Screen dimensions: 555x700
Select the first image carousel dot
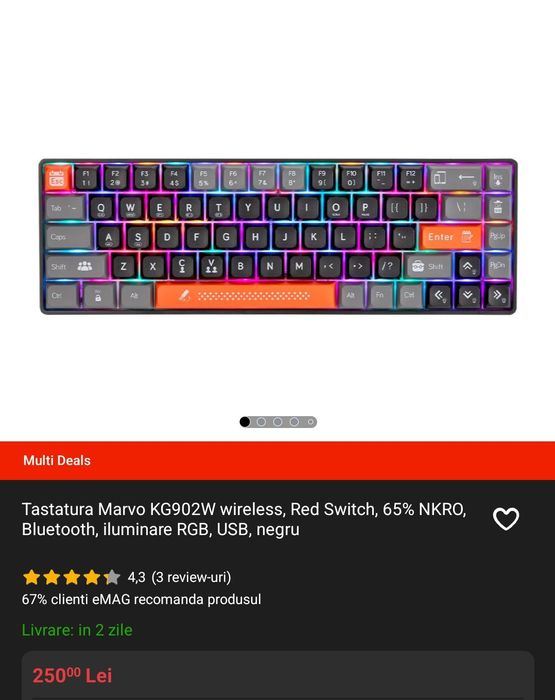[x=245, y=422]
